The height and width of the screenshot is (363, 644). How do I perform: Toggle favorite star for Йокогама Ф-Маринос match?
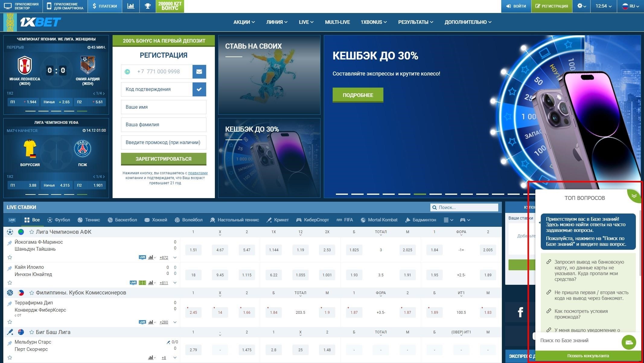coord(10,257)
